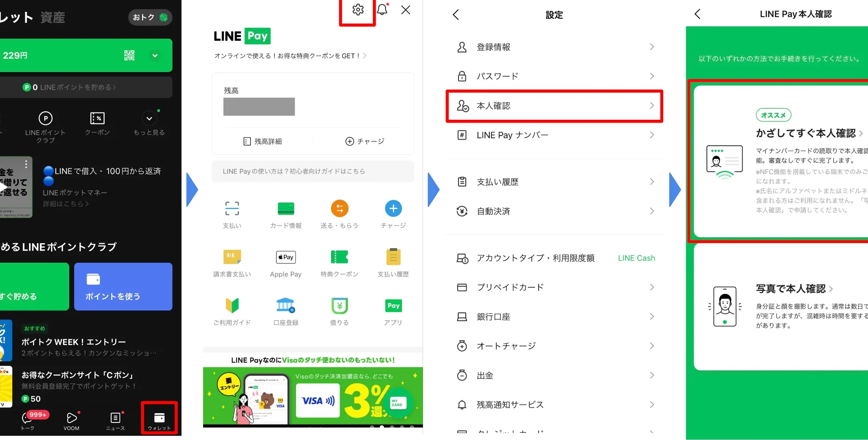The image size is (868, 440).
Task: Open the Visa touch 3% campaign banner
Action: pyautogui.click(x=313, y=392)
